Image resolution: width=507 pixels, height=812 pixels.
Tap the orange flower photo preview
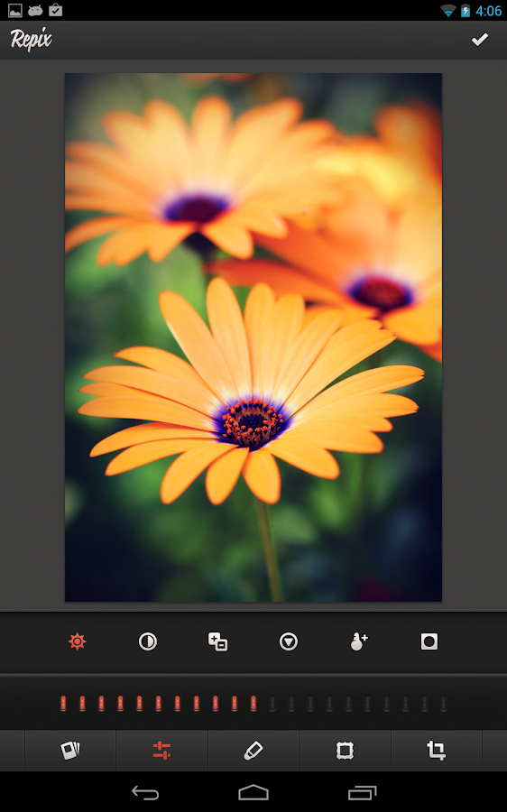pyautogui.click(x=253, y=337)
